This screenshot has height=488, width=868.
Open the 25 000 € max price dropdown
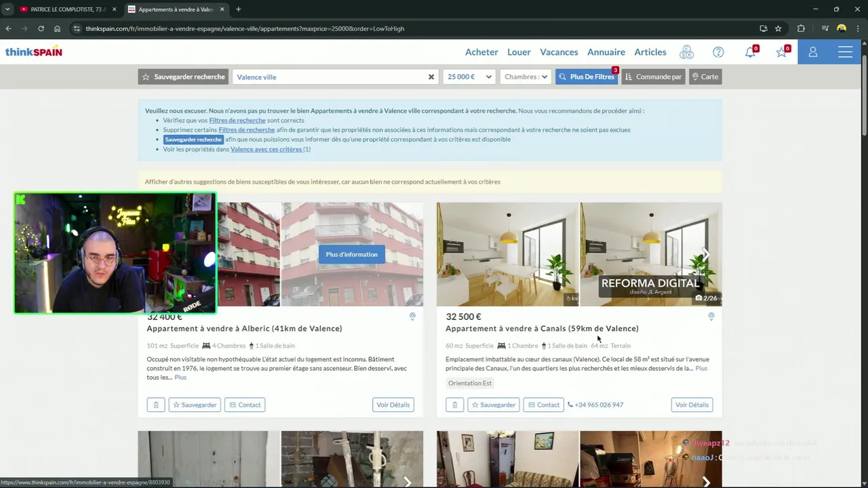click(x=469, y=77)
